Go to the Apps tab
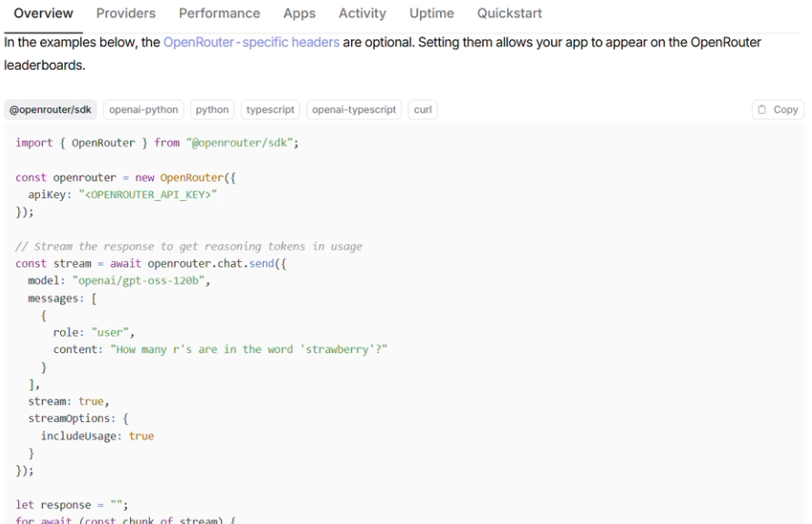The image size is (812, 524). pyautogui.click(x=299, y=14)
